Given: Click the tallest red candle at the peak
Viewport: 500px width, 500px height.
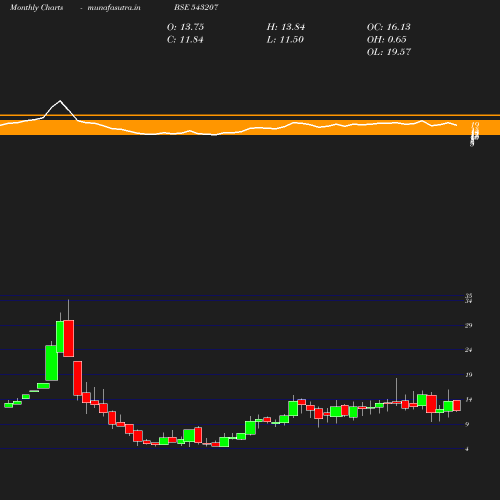Looking at the screenshot, I should coord(69,338).
